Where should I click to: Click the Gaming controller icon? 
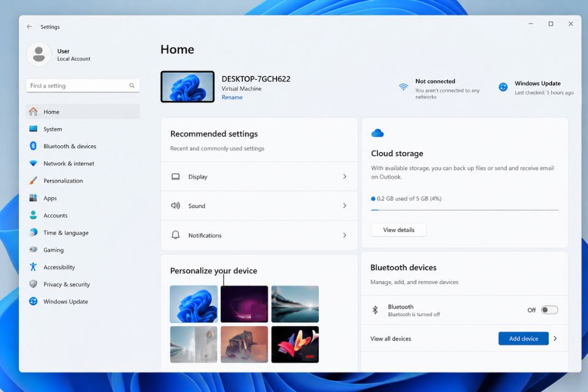tap(33, 249)
